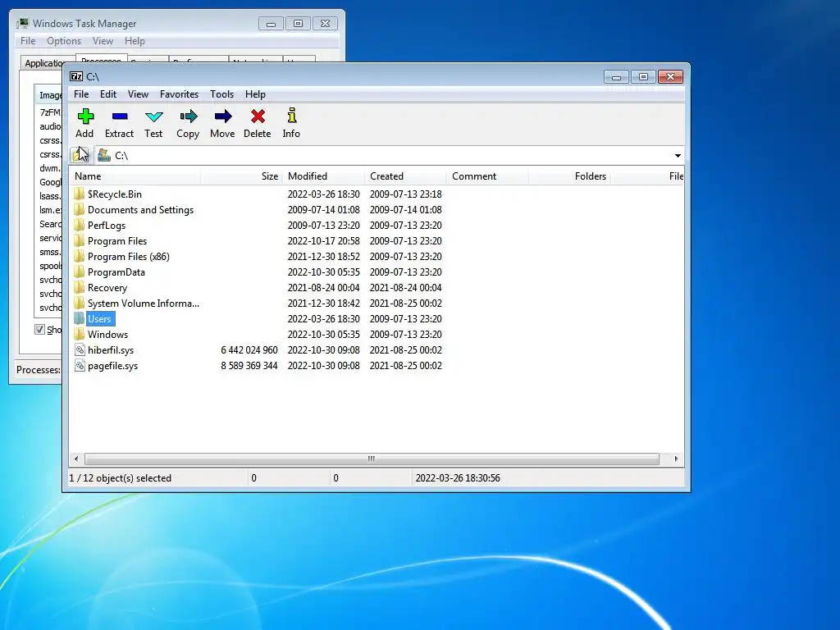Expand the address bar path dropdown
Image resolution: width=840 pixels, height=630 pixels.
[678, 155]
